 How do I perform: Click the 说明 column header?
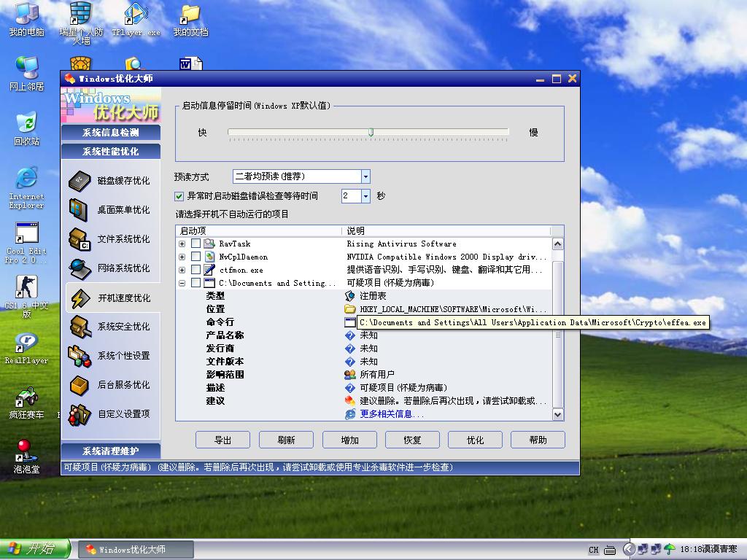pyautogui.click(x=446, y=231)
